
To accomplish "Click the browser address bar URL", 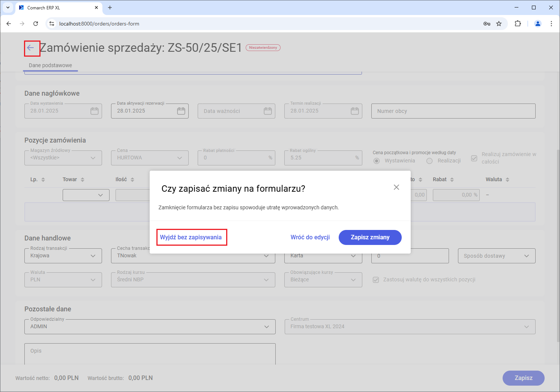I will click(x=99, y=24).
